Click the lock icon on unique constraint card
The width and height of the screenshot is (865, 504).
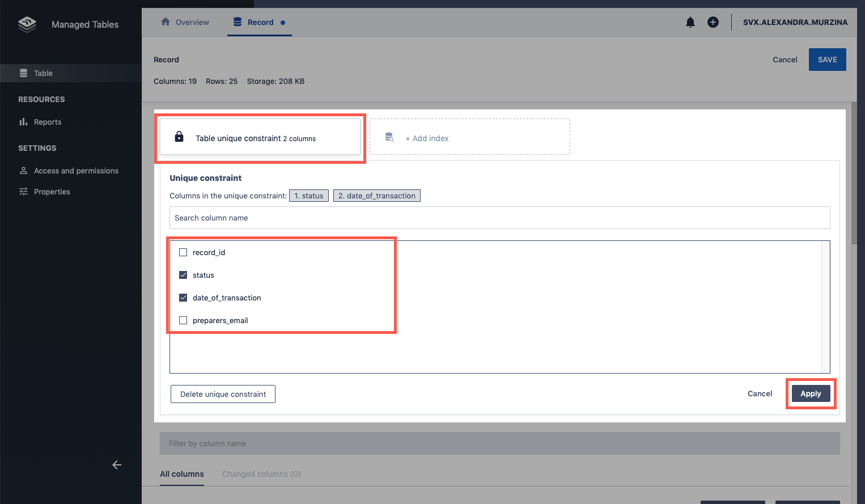tap(179, 137)
